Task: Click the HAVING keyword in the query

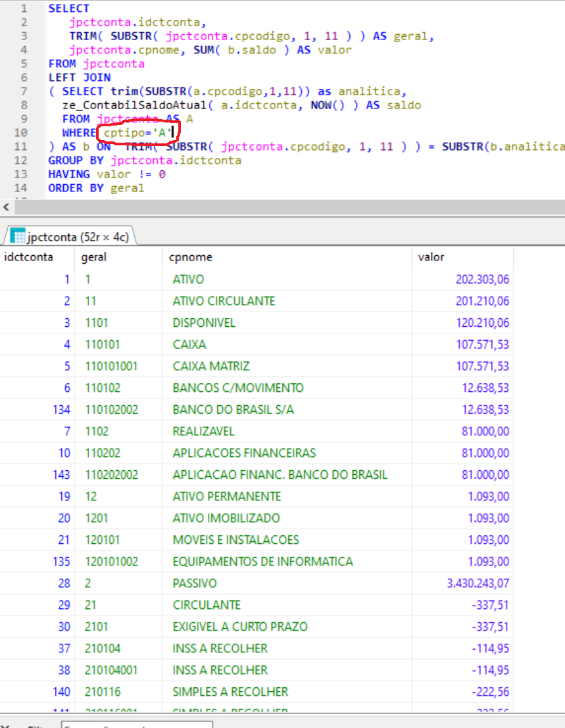Action: click(69, 174)
